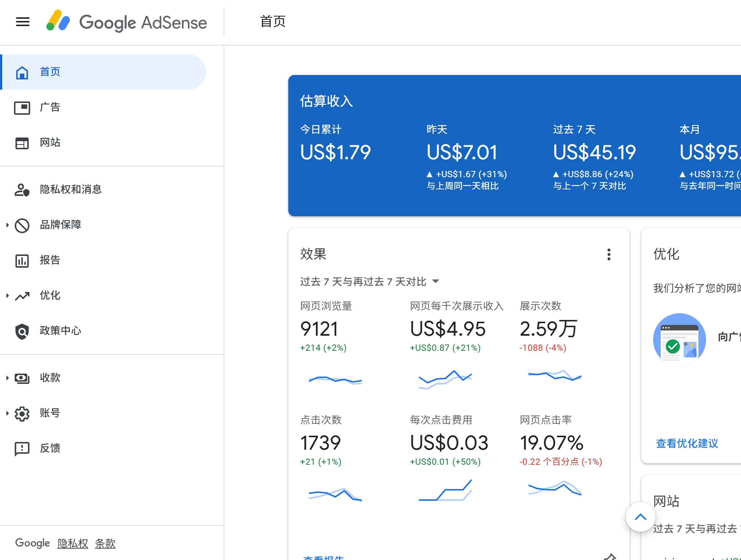Click the Google AdSense logo

tap(126, 22)
